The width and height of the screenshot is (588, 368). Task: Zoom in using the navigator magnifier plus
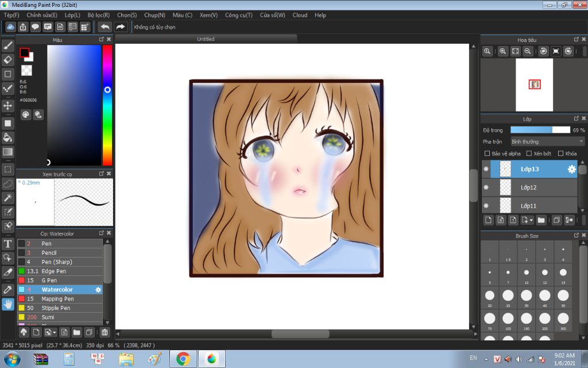[503, 51]
